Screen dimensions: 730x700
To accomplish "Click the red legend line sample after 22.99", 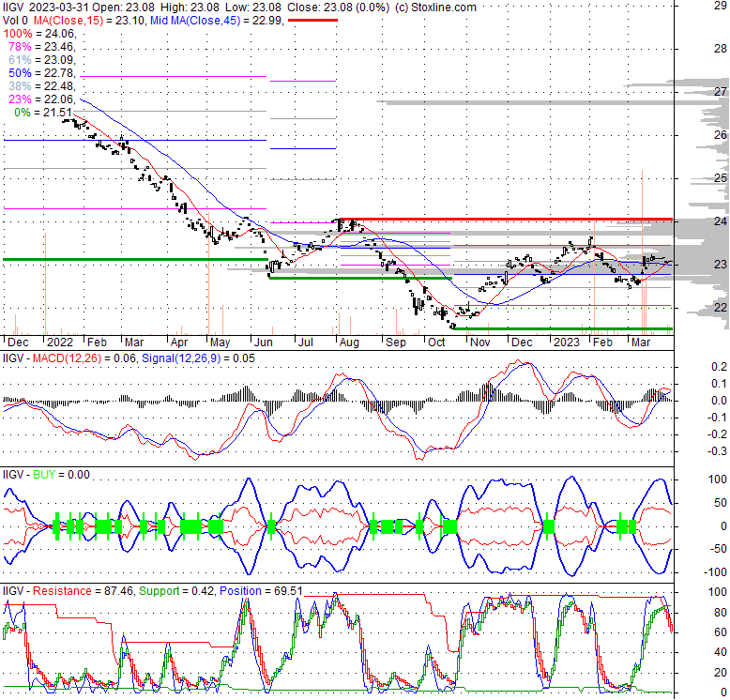I will click(x=312, y=21).
